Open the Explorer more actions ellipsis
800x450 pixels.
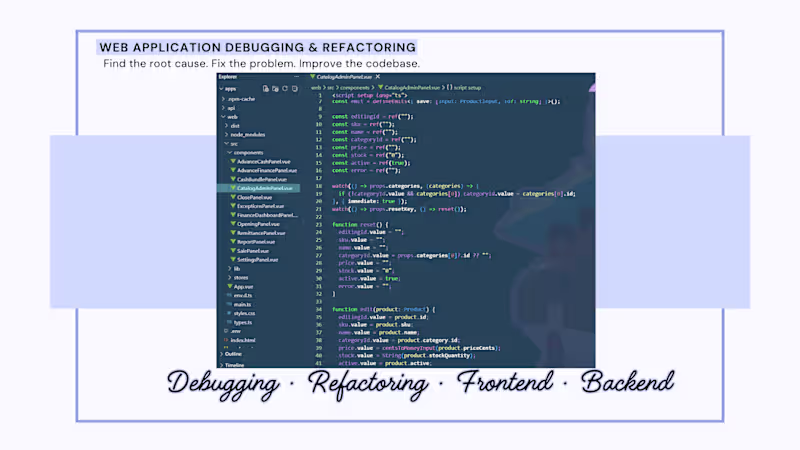click(296, 77)
